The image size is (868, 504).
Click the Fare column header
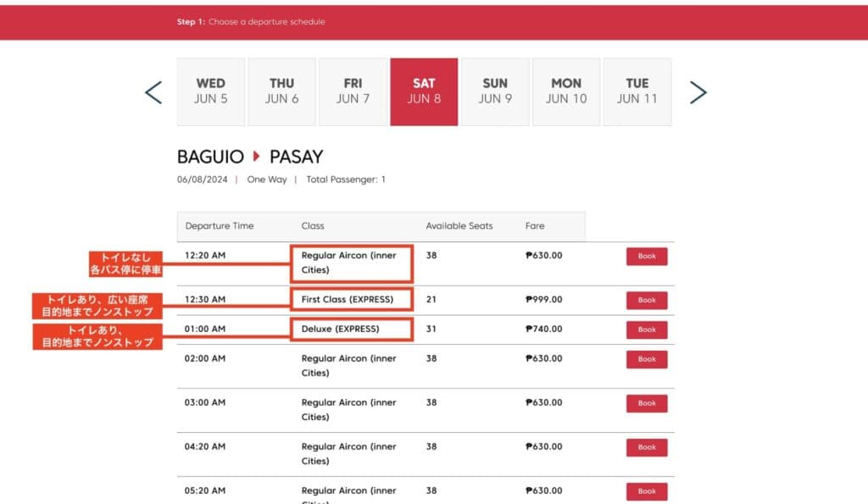point(535,225)
